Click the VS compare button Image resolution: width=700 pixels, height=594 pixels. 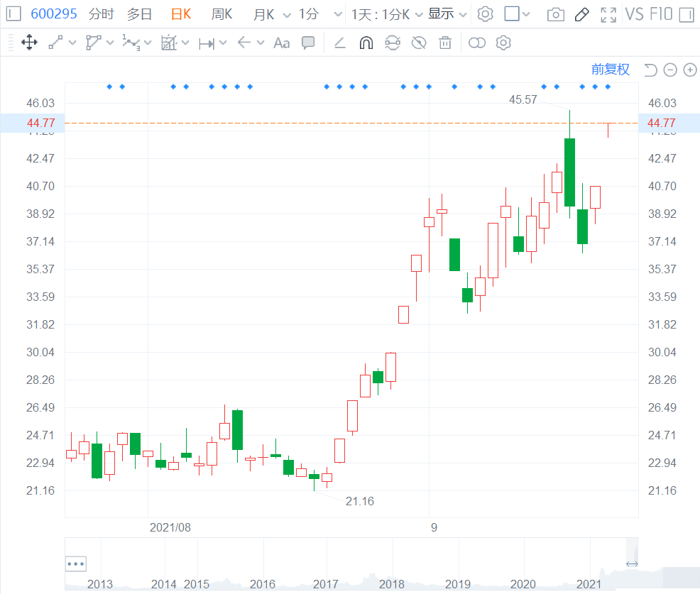pyautogui.click(x=635, y=14)
